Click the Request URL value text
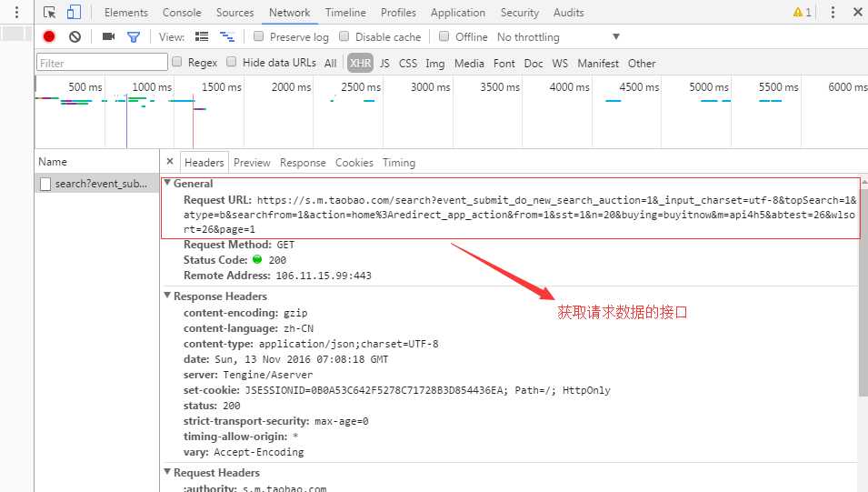Viewport: 868px width, 492px height. [x=520, y=215]
